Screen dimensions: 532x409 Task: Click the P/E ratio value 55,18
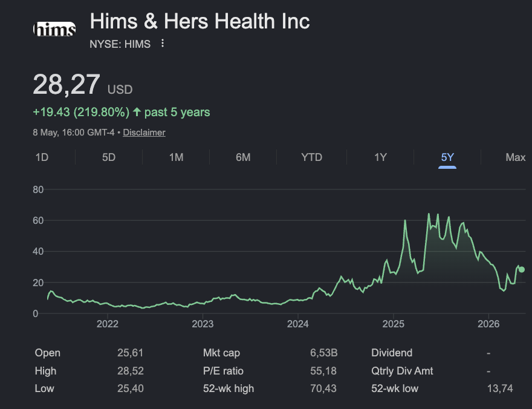pyautogui.click(x=323, y=371)
